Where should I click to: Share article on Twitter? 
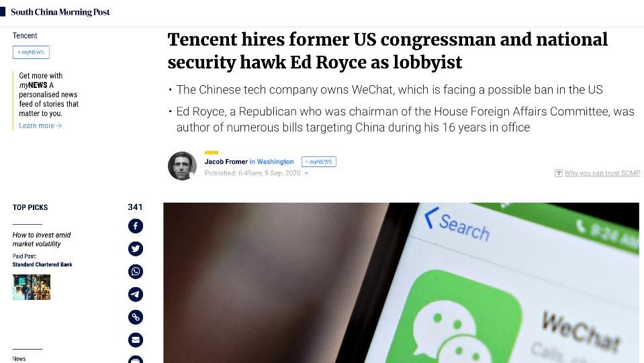point(136,248)
